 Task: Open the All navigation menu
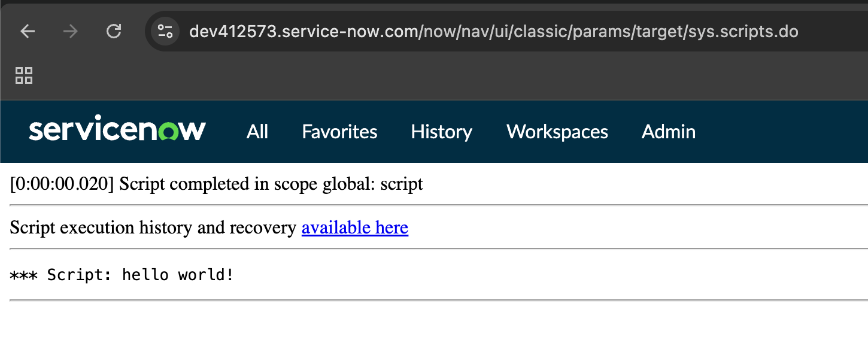(257, 132)
